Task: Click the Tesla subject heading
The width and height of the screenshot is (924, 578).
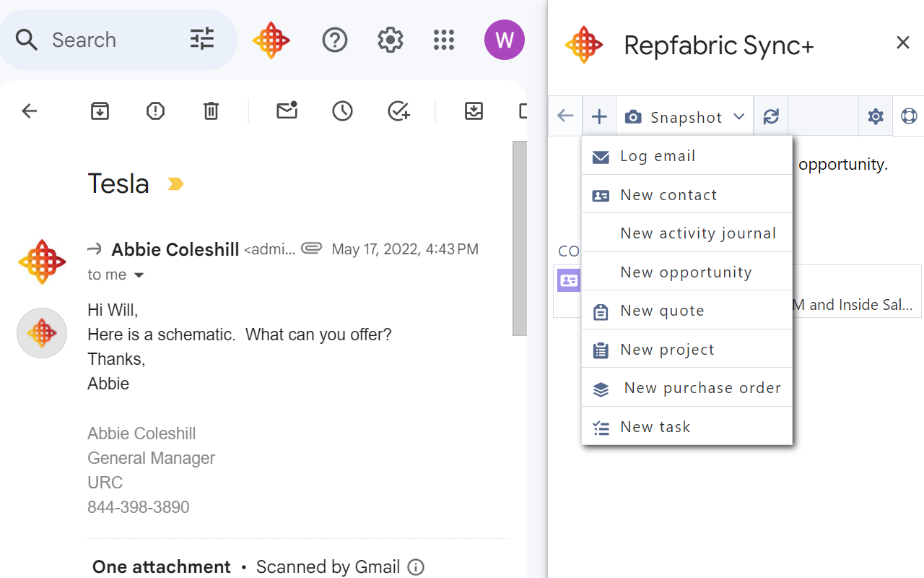Action: (118, 184)
